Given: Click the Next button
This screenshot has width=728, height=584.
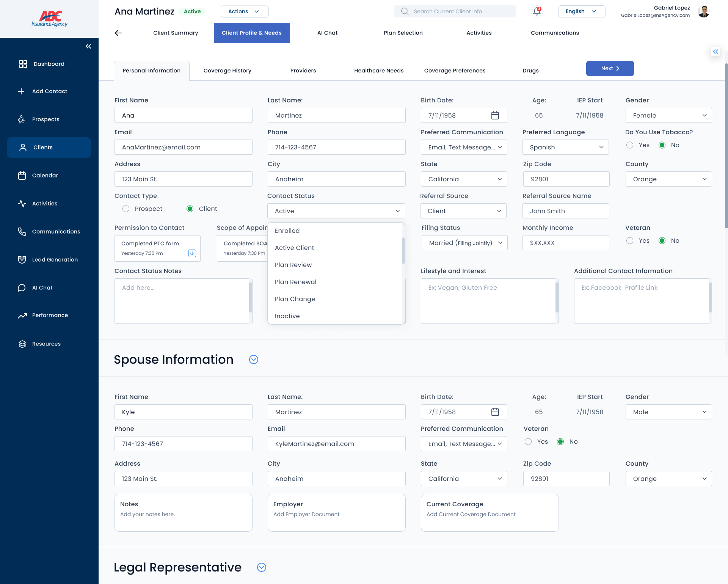Looking at the screenshot, I should point(609,68).
